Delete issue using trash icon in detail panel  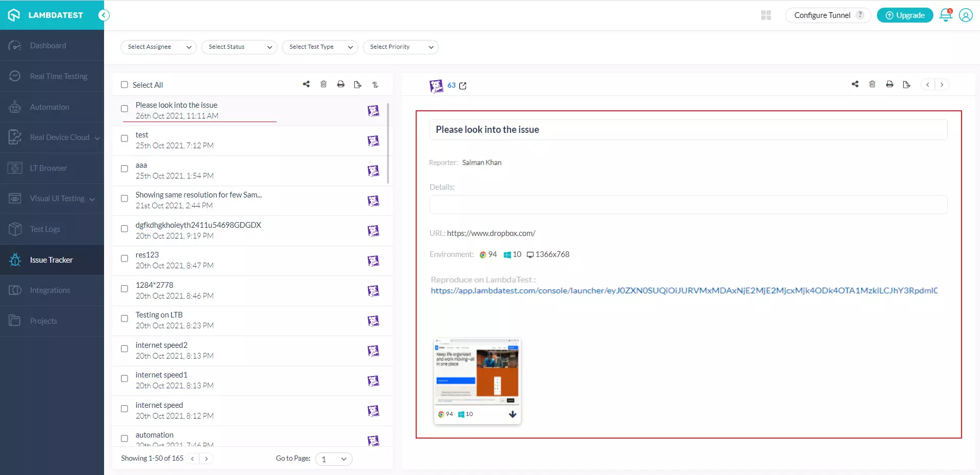coord(872,84)
